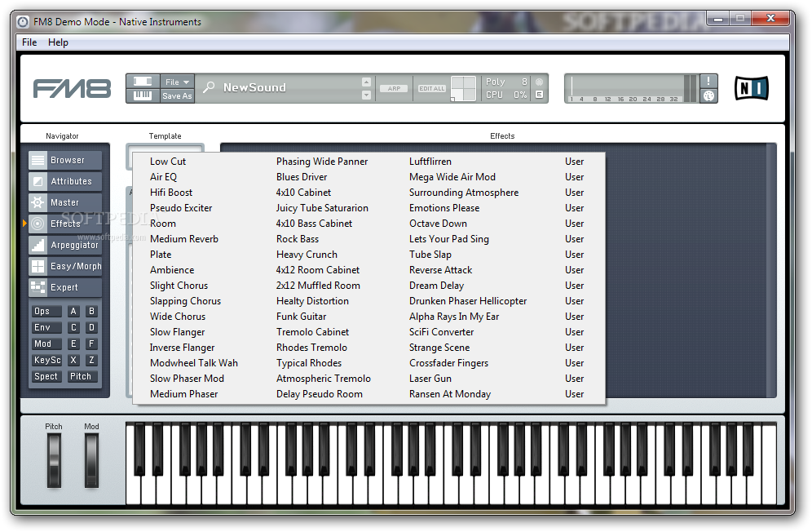Screen dimensions: 812x532
Task: Toggle the EDIT ALL switch
Action: coord(432,89)
